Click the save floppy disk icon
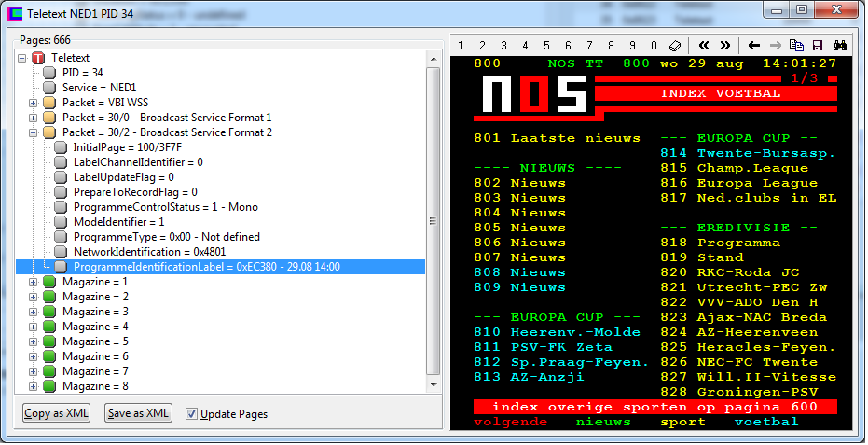Image resolution: width=868 pixels, height=445 pixels. point(818,46)
